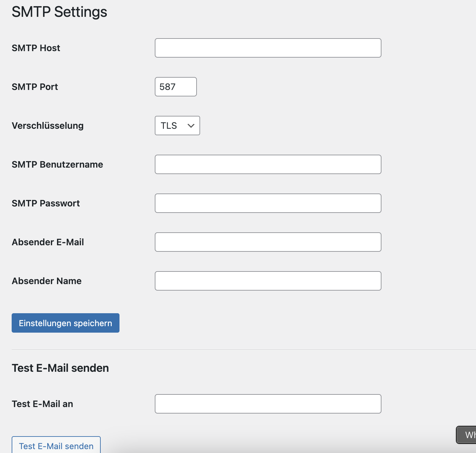Open the Verschlüsselung TLS dropdown
Screen dimensions: 476x453
(177, 126)
